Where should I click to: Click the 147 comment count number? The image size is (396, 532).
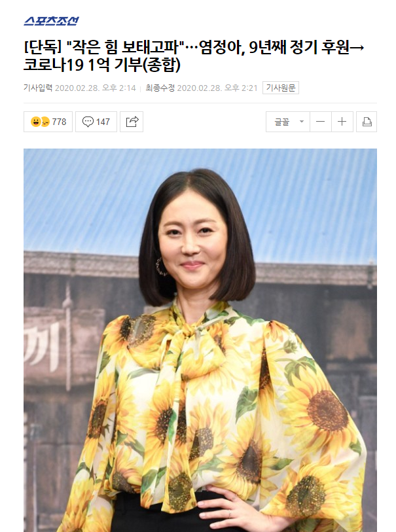tap(103, 122)
